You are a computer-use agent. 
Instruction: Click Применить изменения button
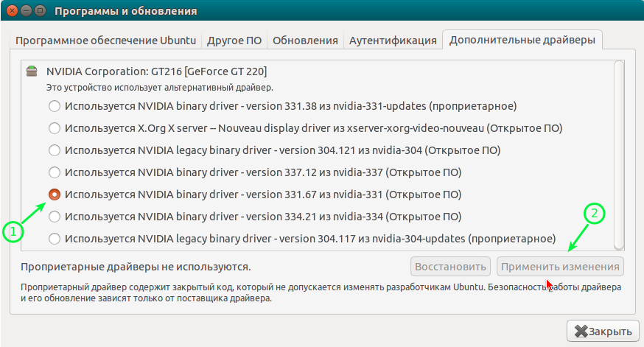pos(560,267)
